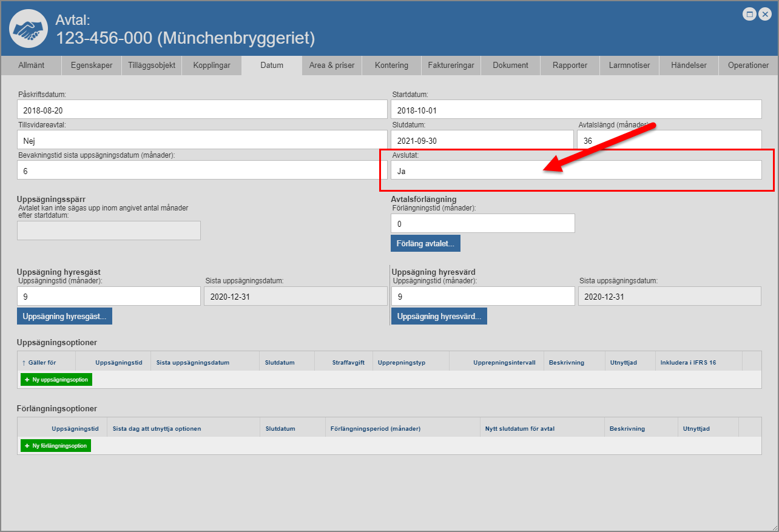
Task: Select the Förlängningstid months field
Action: (482, 224)
